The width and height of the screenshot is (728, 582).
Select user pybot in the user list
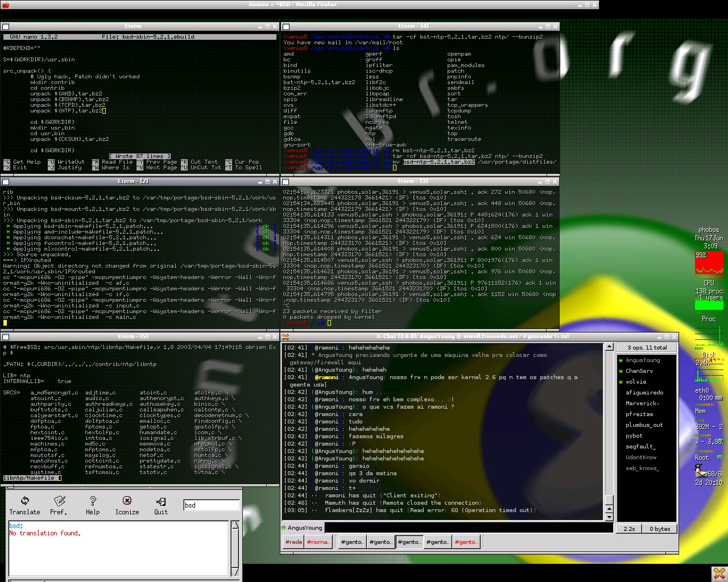[x=634, y=436]
